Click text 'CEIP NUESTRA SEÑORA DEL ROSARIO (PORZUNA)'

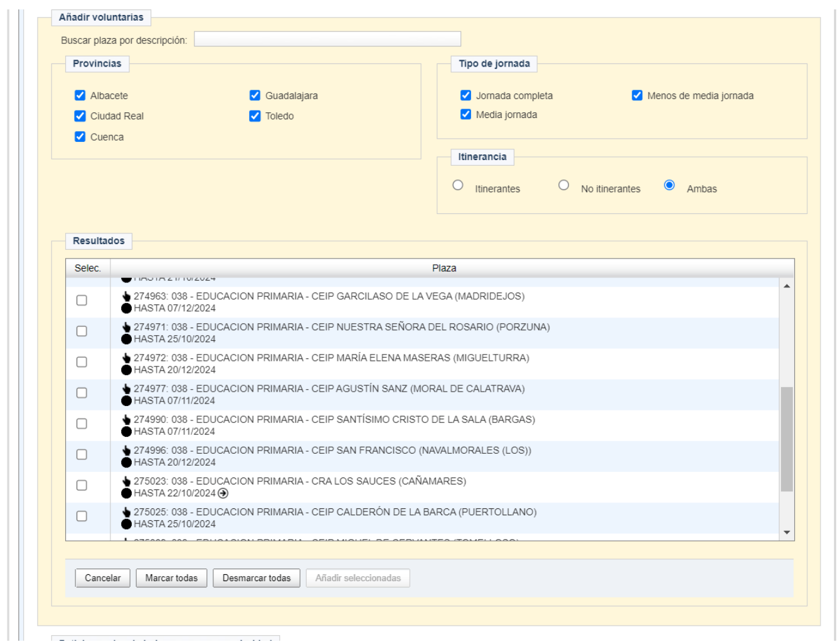[x=431, y=327]
